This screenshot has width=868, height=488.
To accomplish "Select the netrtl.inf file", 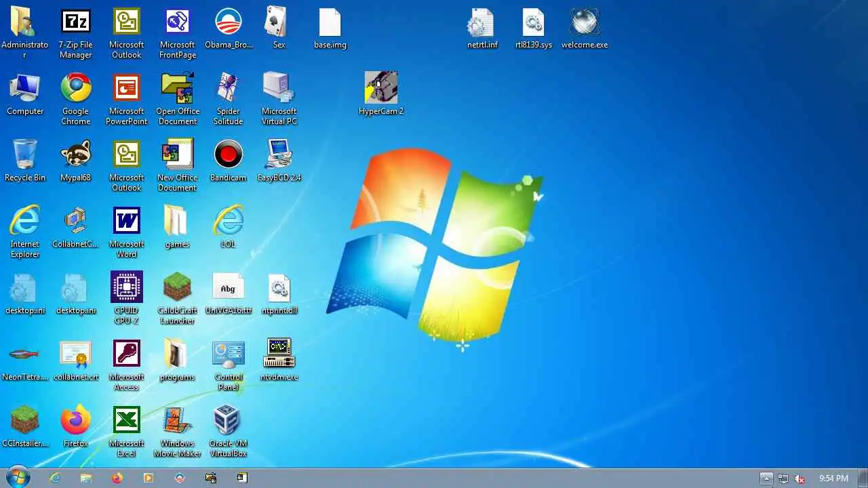I will [x=482, y=28].
